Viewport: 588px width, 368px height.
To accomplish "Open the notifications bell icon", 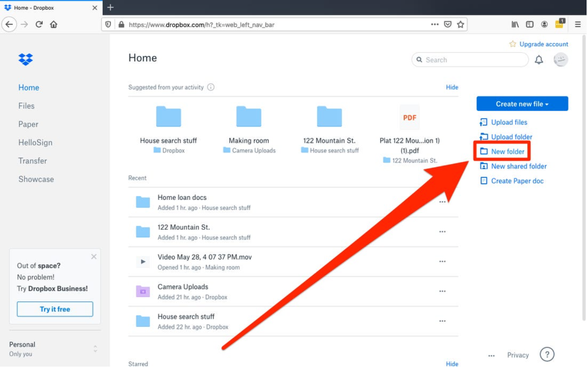I will [539, 60].
